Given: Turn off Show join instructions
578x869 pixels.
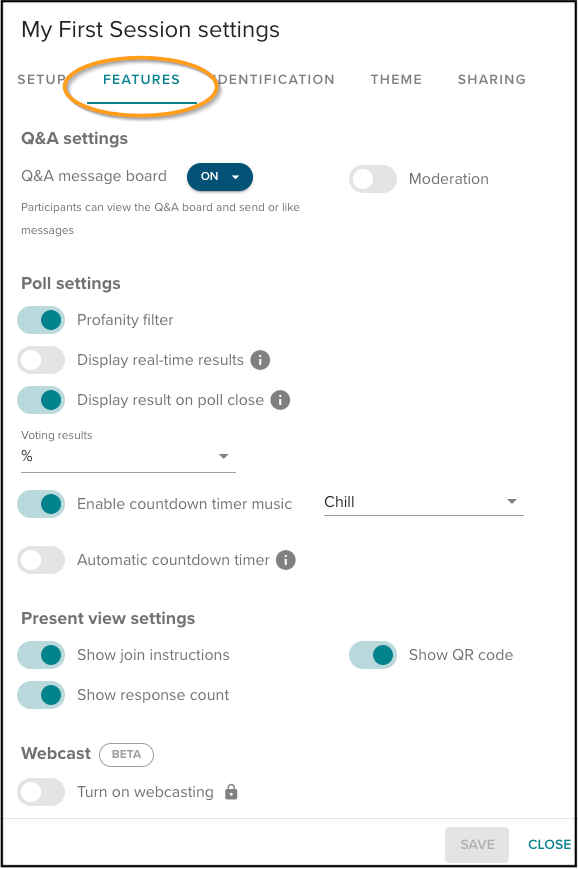Looking at the screenshot, I should [x=41, y=655].
